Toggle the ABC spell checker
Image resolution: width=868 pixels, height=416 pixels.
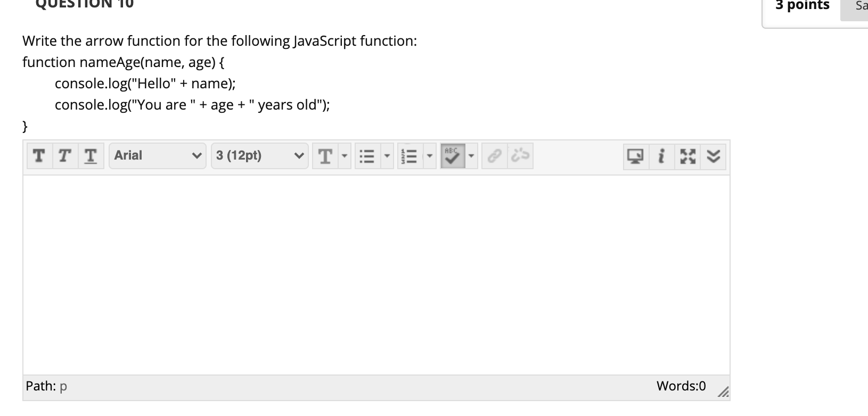tap(453, 156)
